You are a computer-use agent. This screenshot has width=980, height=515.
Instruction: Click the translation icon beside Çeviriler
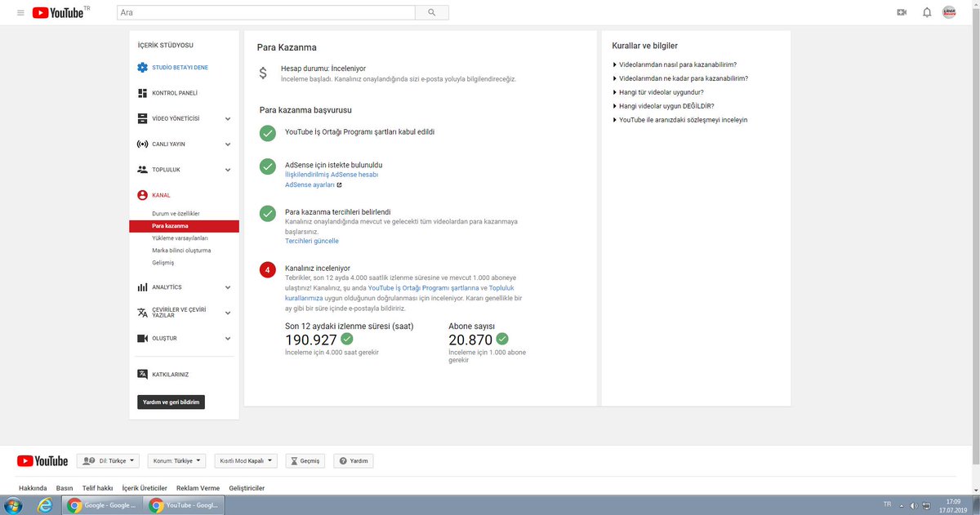click(x=143, y=313)
